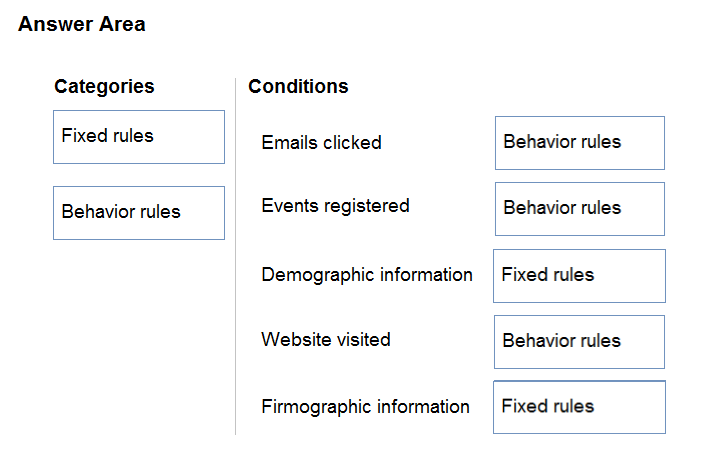Click the Conditions column heading
This screenshot has width=704, height=469.
(x=298, y=86)
